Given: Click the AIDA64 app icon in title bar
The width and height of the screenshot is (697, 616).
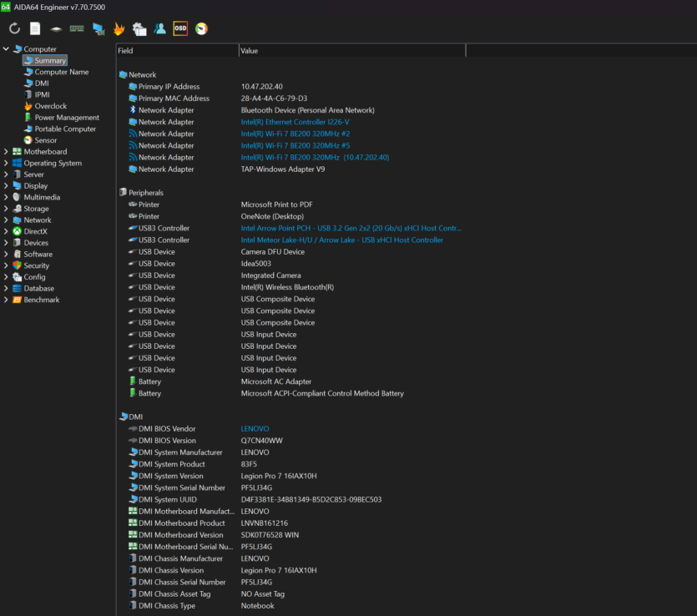Looking at the screenshot, I should click(5, 7).
